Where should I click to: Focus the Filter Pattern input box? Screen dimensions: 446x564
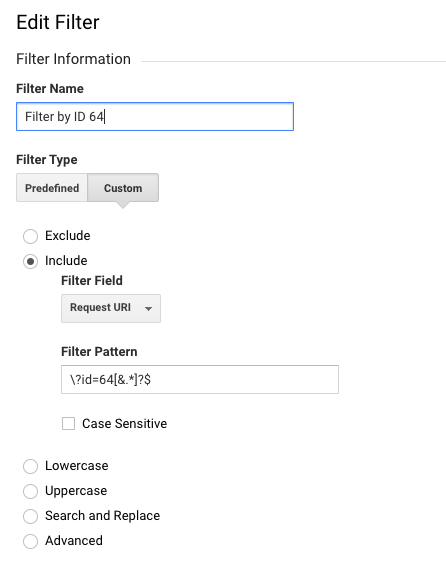pyautogui.click(x=200, y=379)
